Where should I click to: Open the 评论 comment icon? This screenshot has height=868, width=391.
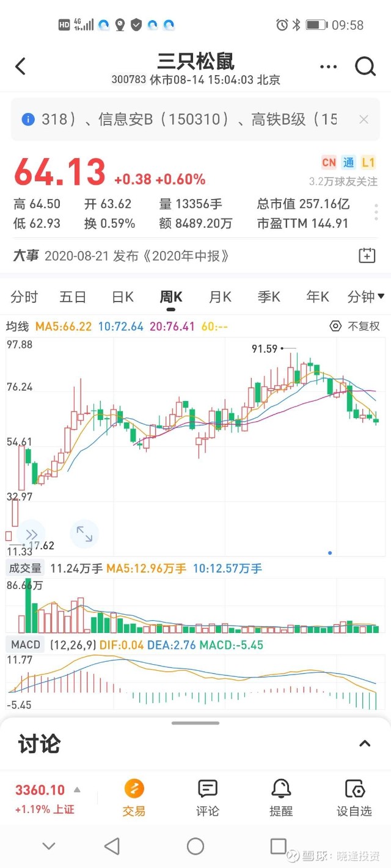[x=208, y=798]
